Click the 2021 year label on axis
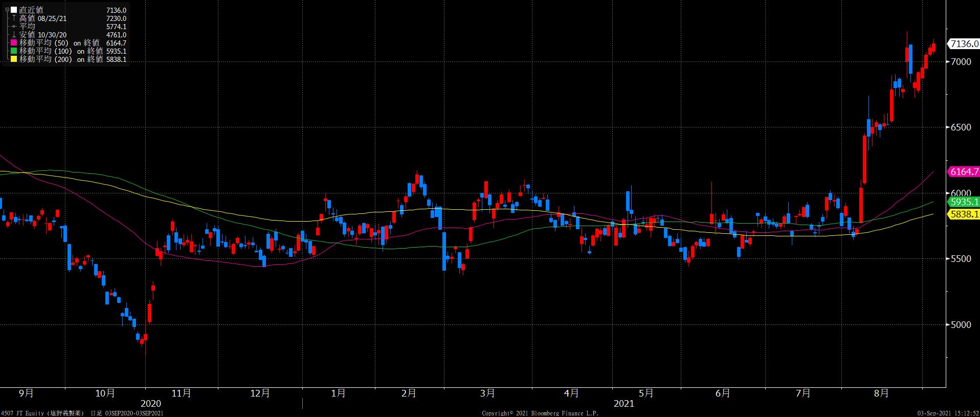 point(623,404)
